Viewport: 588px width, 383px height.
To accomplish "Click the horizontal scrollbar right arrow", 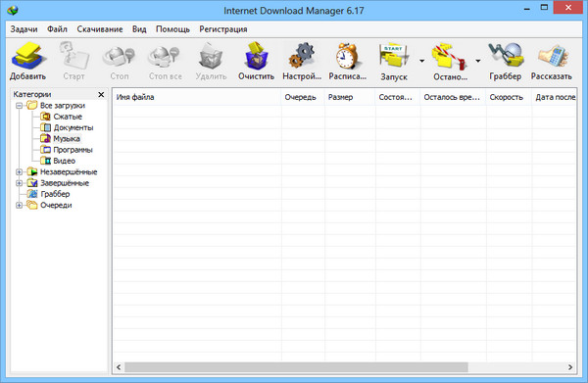I will pyautogui.click(x=570, y=367).
